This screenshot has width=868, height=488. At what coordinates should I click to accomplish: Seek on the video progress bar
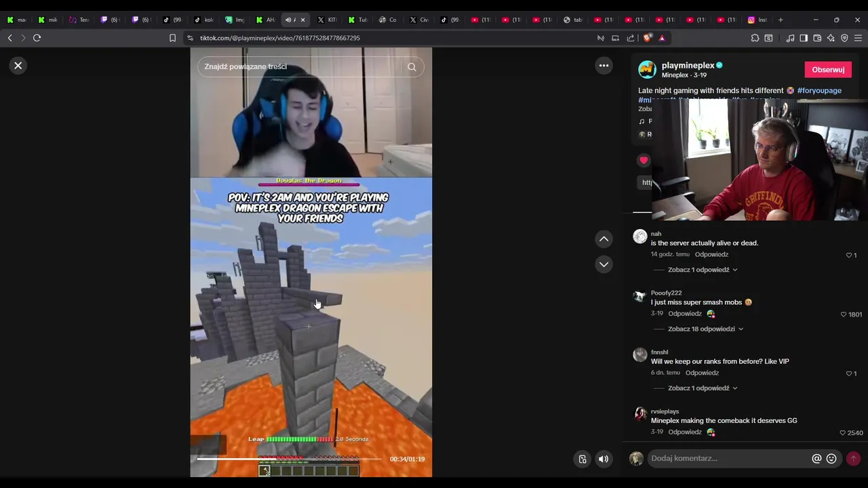tap(290, 459)
